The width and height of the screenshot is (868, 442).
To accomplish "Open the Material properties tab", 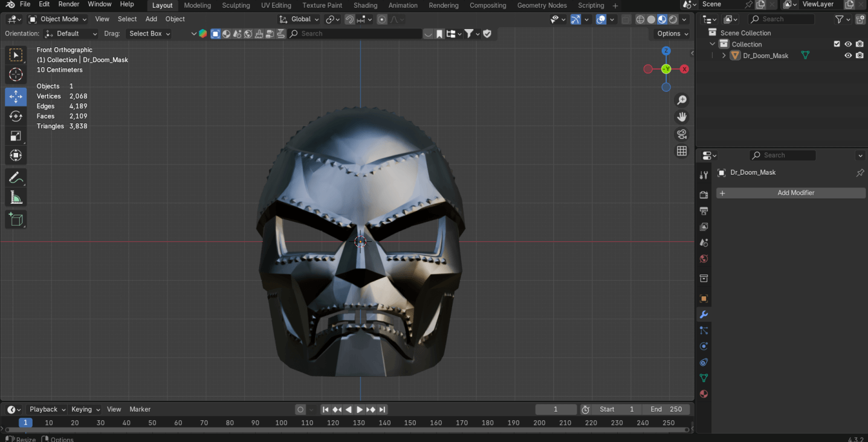I will tap(704, 394).
